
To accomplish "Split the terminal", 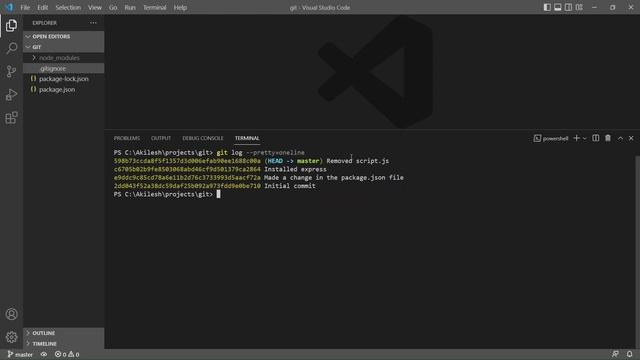I will click(x=596, y=138).
